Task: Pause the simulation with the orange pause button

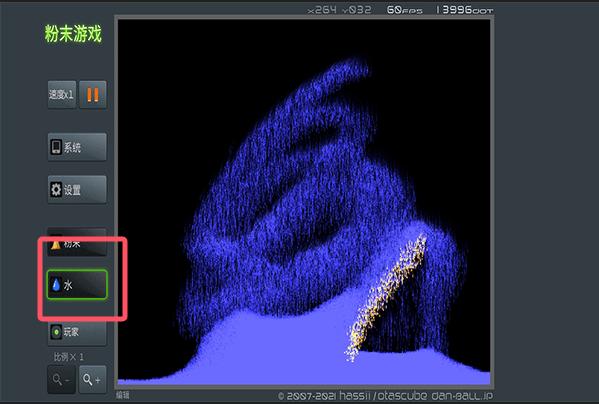Action: click(93, 94)
